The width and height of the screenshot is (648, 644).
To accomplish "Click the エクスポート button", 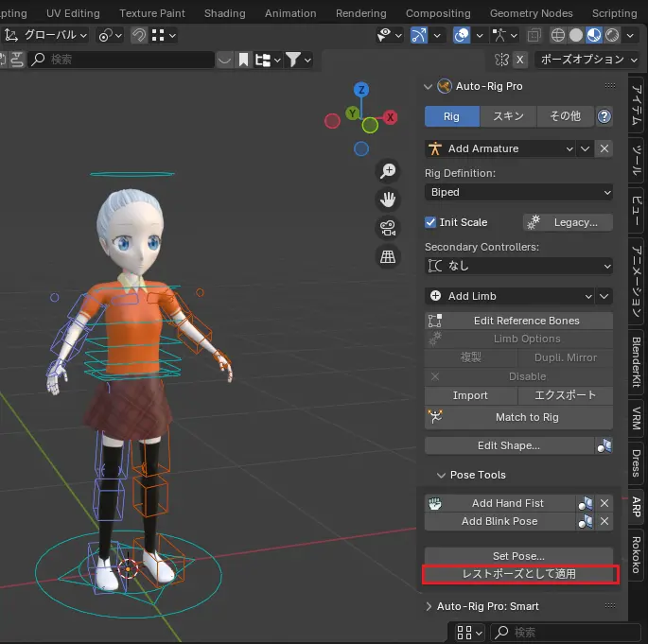I will click(x=566, y=395).
